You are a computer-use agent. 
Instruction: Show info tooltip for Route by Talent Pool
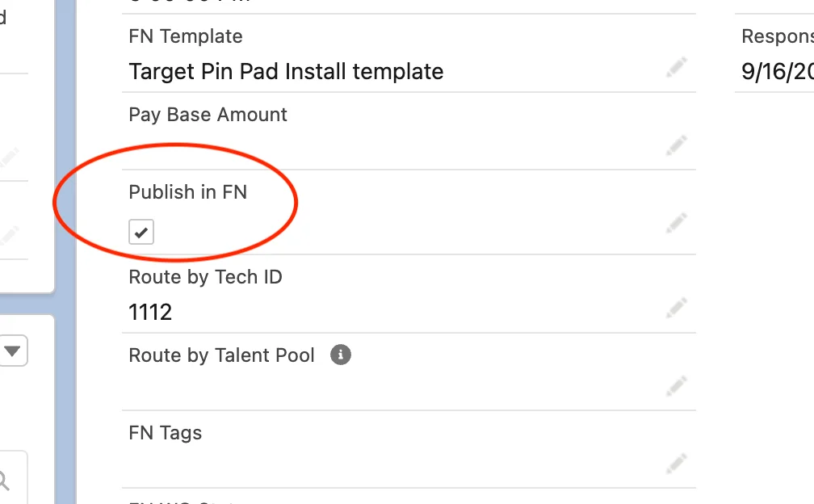(341, 355)
